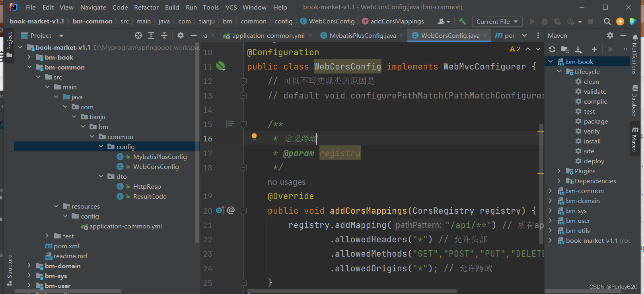Click Download Sources icon in Maven panel
Image resolution: width=644 pixels, height=294 pixels.
pos(578,49)
